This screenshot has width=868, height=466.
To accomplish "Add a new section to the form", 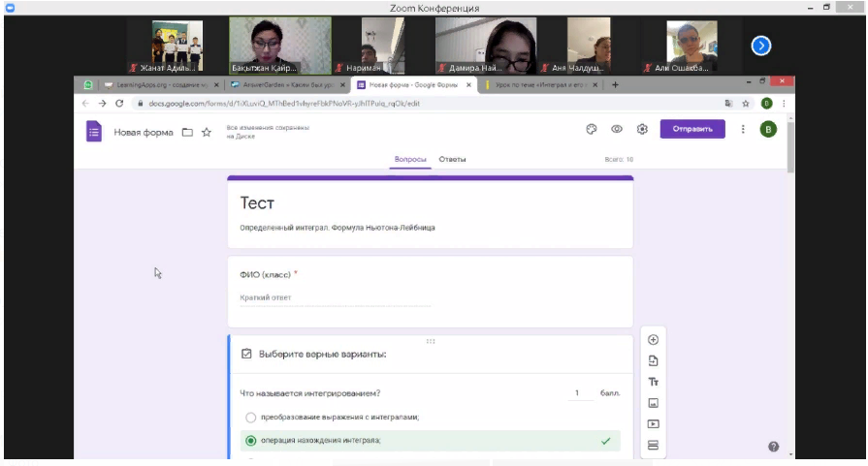I will (653, 445).
